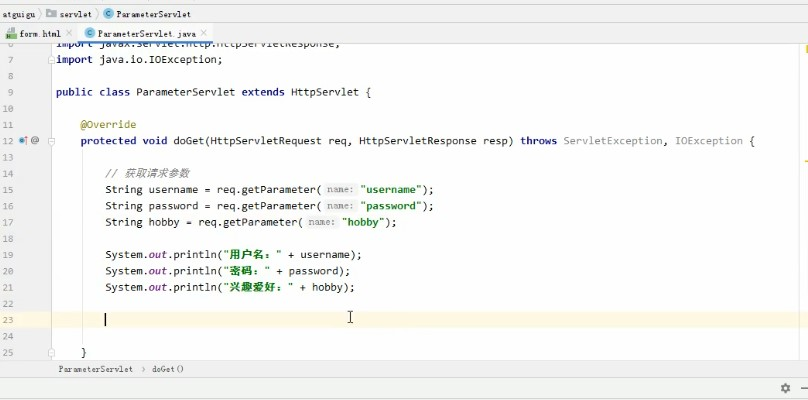
Task: Click the method end fold marker on line 25
Action: click(51, 353)
